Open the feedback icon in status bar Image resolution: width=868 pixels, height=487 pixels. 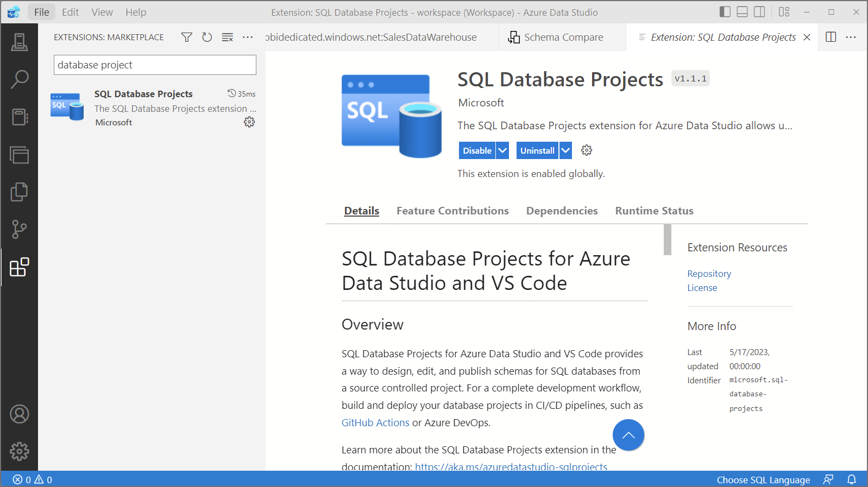[x=828, y=479]
